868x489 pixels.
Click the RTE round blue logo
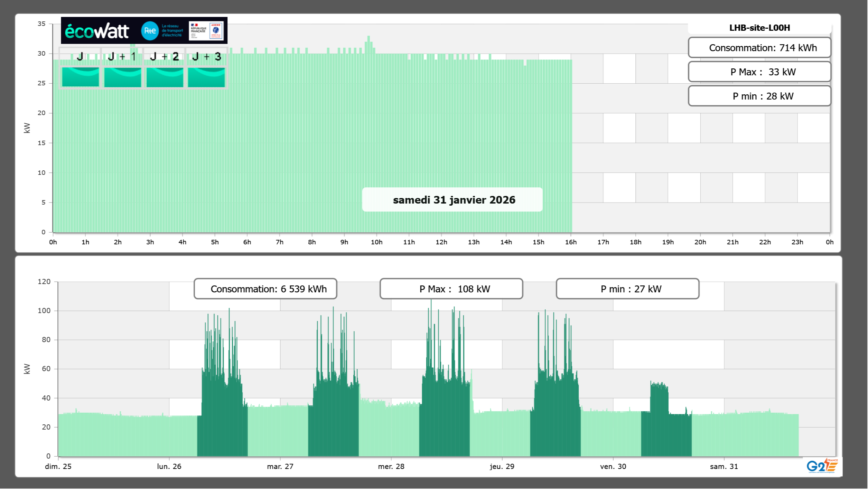[x=150, y=31]
